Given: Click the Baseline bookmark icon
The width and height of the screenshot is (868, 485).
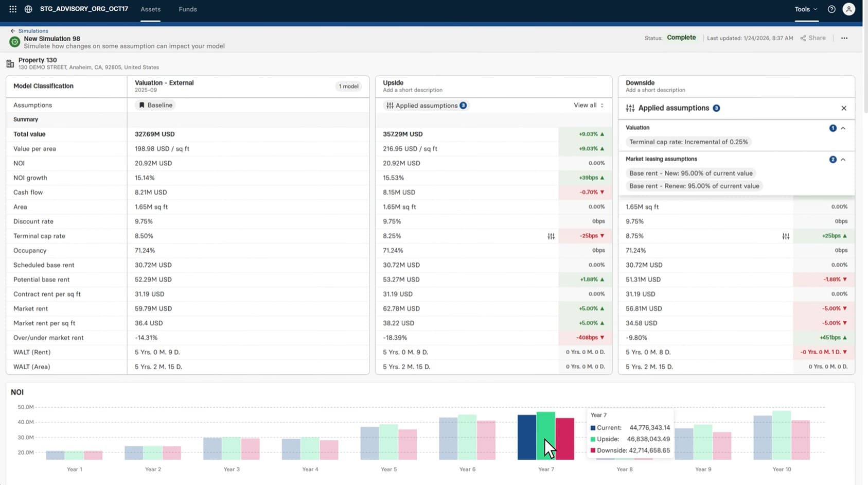Looking at the screenshot, I should pyautogui.click(x=142, y=105).
